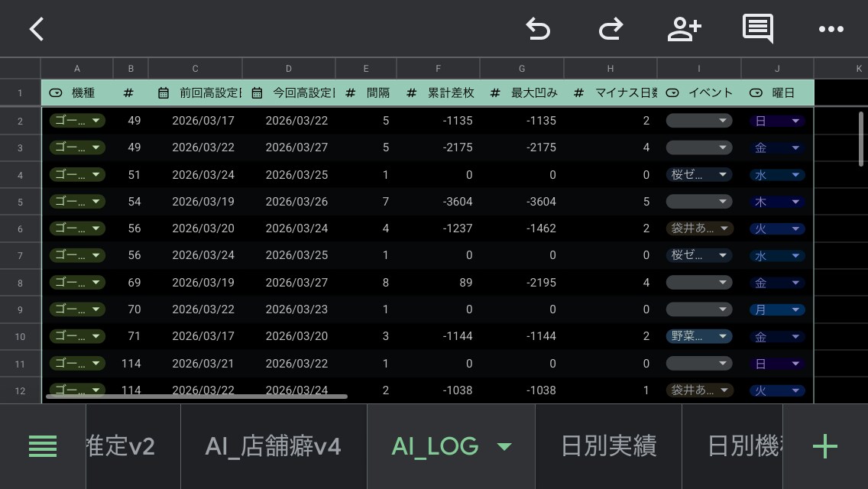Click the dropdown-type icon beside 曜日 header

pos(756,93)
